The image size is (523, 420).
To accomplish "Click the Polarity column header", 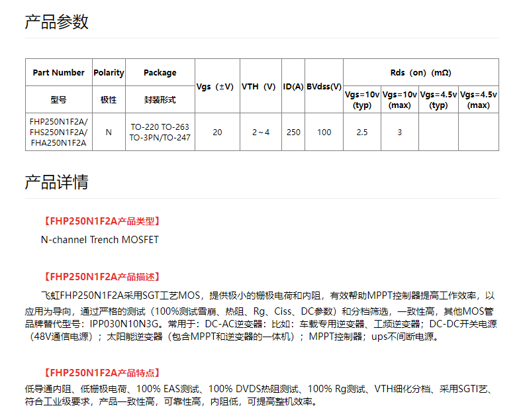I will (x=109, y=73).
